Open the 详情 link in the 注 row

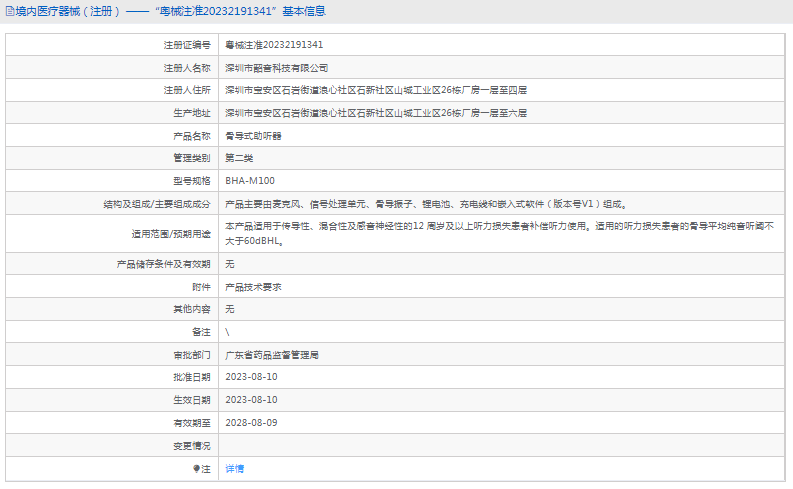point(234,469)
